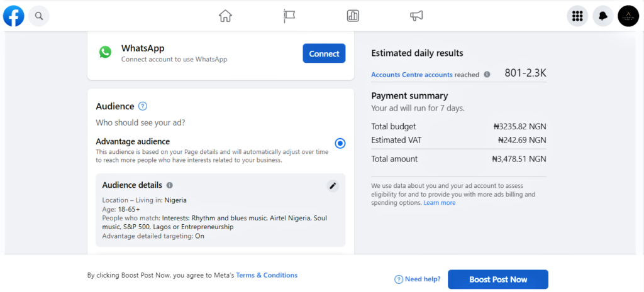Click the Connect WhatsApp button
644x292 pixels.
[x=324, y=53]
